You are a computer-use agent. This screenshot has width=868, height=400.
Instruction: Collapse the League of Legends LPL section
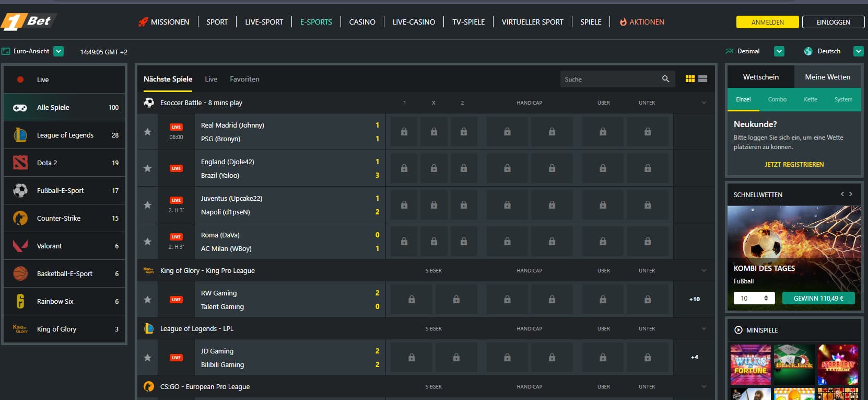click(x=703, y=328)
